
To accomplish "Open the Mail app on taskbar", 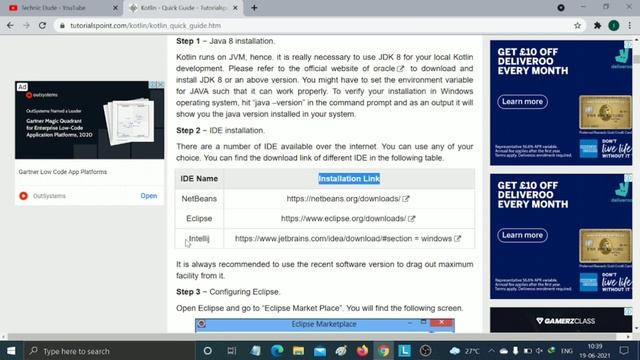I will (x=320, y=351).
